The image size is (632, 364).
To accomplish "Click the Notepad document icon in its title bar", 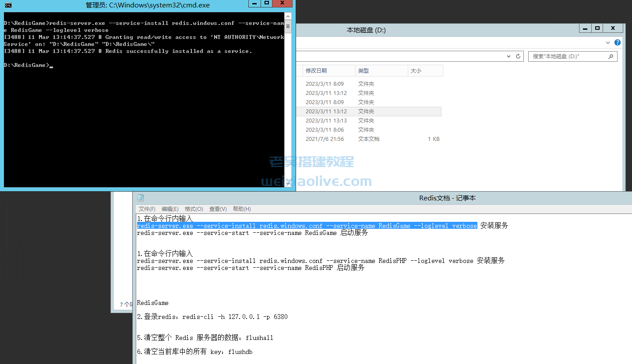I will 140,197.
